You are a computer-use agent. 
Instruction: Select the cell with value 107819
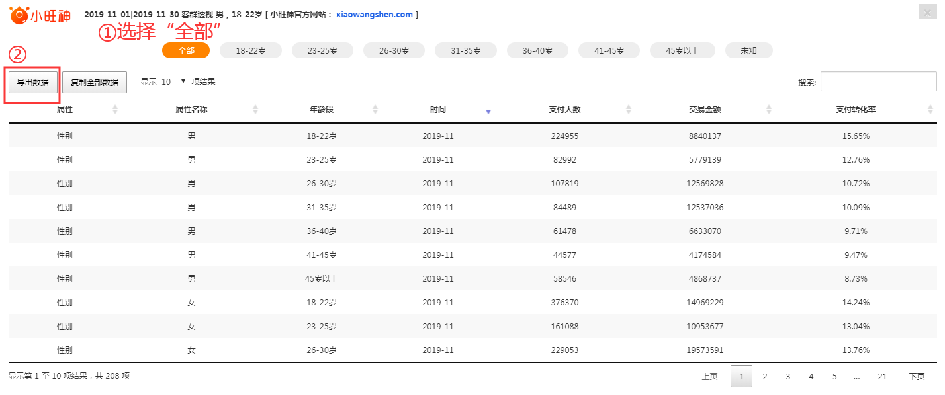[x=565, y=183]
